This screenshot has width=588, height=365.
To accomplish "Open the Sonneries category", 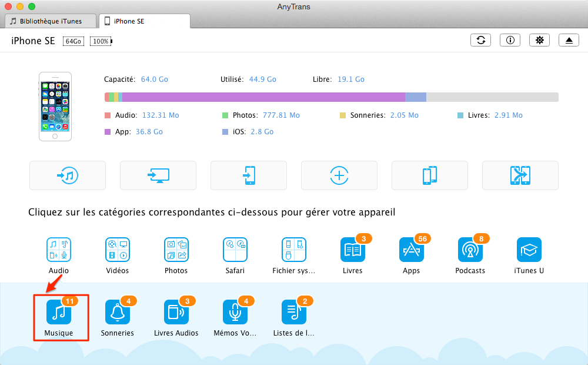I will (118, 313).
